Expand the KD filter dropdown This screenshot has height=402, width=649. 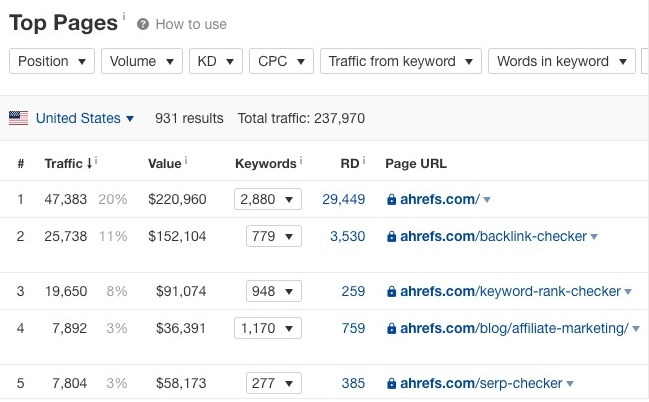tap(216, 61)
